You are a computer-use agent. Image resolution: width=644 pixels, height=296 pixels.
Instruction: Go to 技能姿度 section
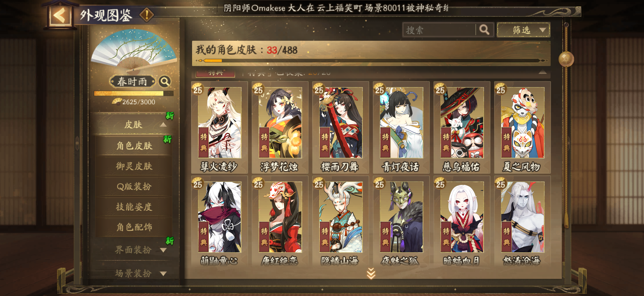point(134,207)
